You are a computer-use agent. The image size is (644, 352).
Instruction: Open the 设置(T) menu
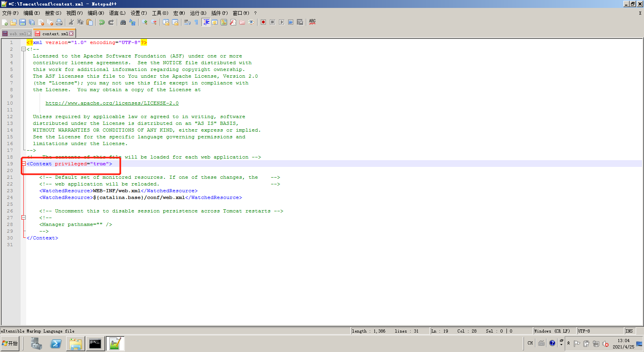click(x=139, y=13)
